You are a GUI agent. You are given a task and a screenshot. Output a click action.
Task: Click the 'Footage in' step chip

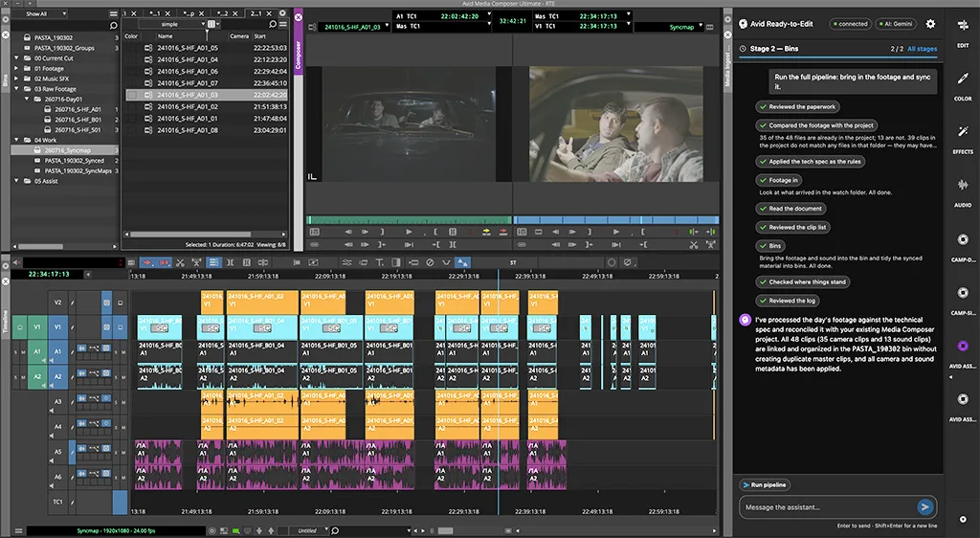[x=779, y=180]
